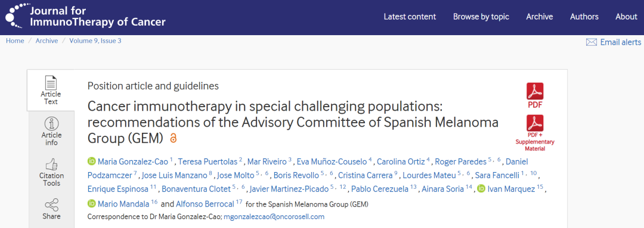Download the PDF icon
The height and width of the screenshot is (228, 644).
(x=535, y=91)
